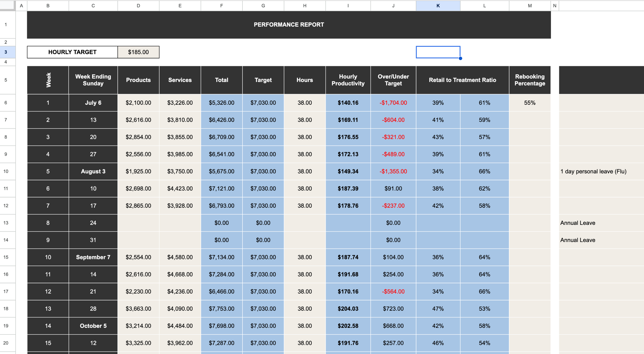Select total $7,284.00
This screenshot has height=354, width=644.
[x=221, y=274]
